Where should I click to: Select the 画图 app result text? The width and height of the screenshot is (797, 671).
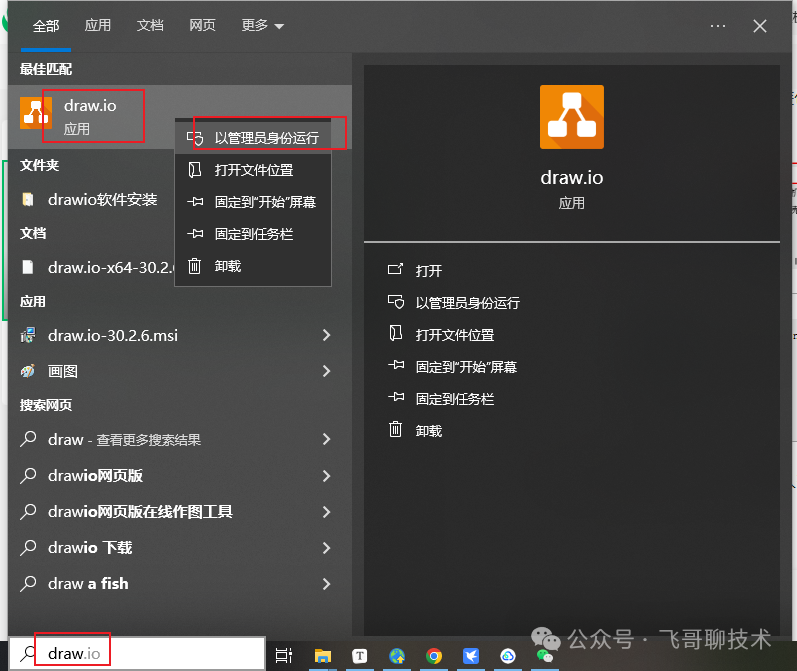pyautogui.click(x=63, y=372)
